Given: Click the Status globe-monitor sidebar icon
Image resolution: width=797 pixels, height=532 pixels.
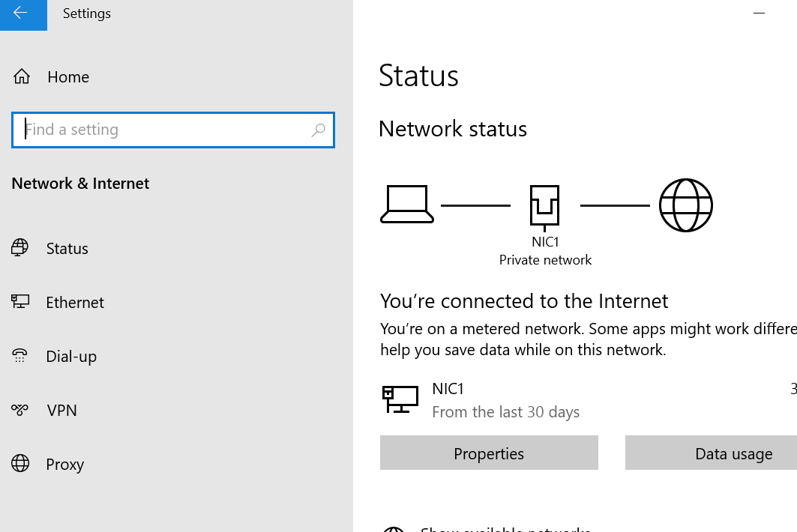Looking at the screenshot, I should 19,248.
